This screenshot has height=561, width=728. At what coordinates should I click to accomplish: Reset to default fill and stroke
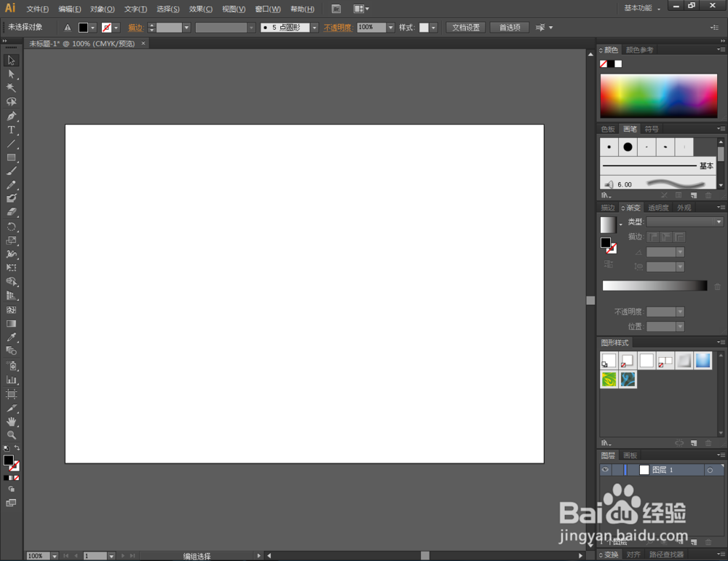(6, 449)
